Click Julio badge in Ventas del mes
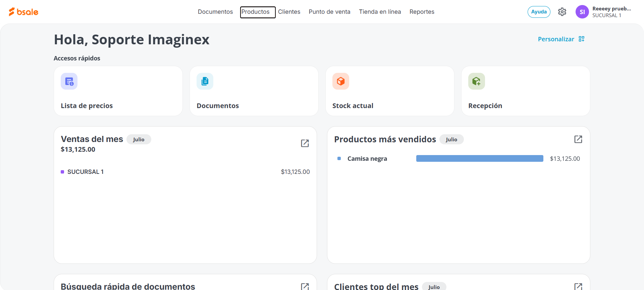 click(139, 139)
